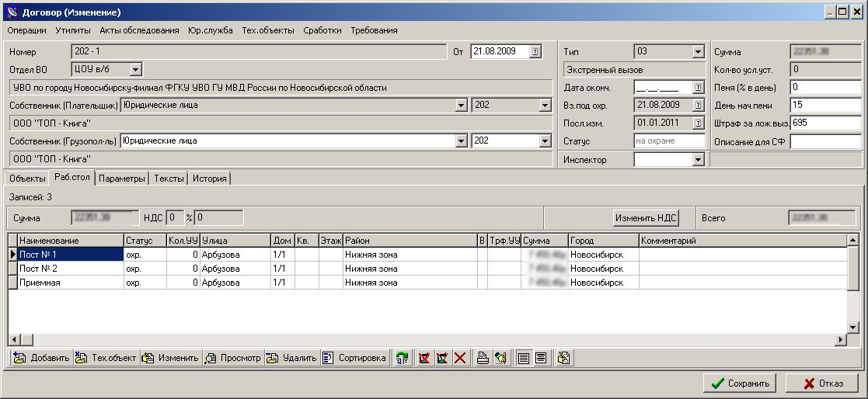Open the calendar for Посл.изм. date
This screenshot has width=868, height=399.
tap(698, 123)
